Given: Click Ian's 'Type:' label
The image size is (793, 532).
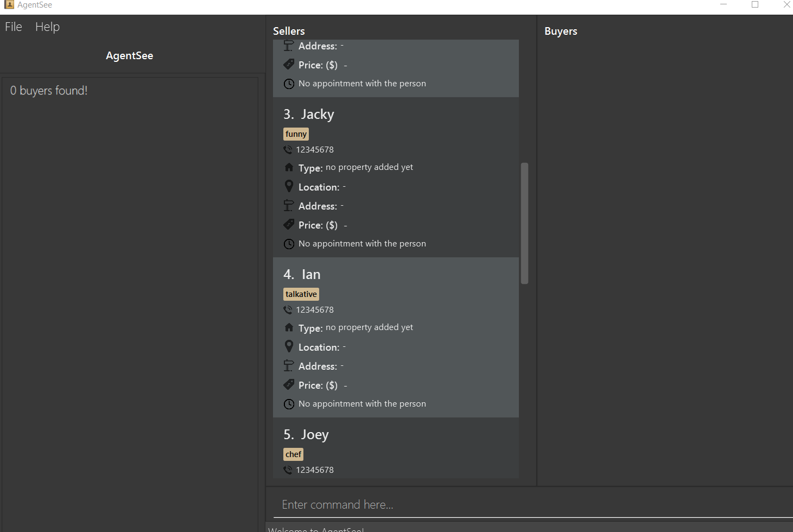Looking at the screenshot, I should pyautogui.click(x=310, y=328).
